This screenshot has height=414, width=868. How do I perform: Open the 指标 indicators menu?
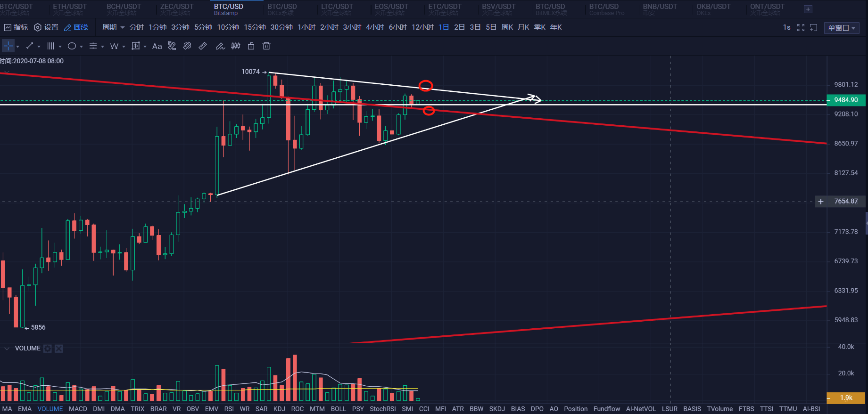pos(16,27)
